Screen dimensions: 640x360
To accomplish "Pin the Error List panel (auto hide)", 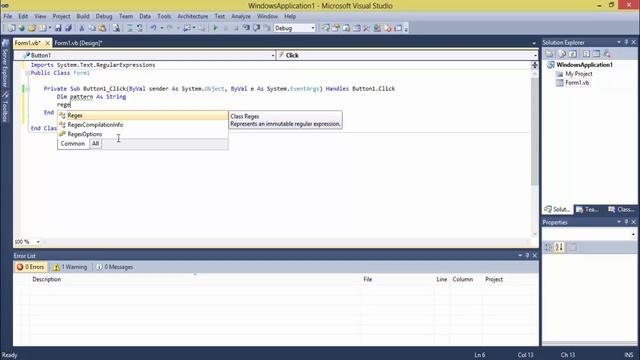I will click(x=527, y=256).
